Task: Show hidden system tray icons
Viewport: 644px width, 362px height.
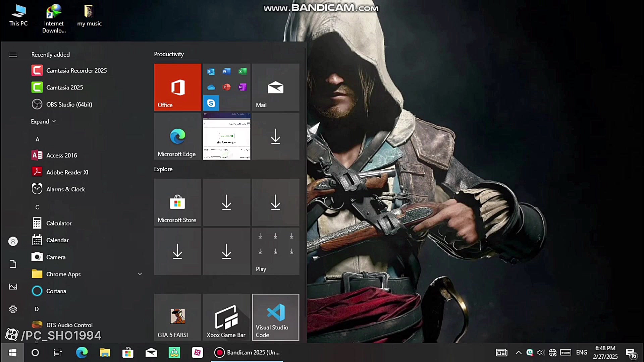Action: pos(518,353)
